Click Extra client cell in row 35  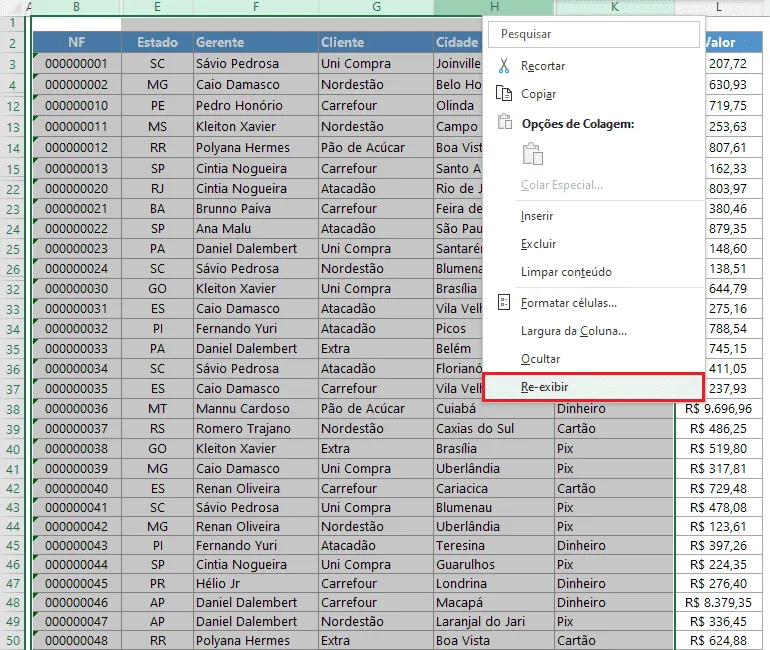(x=376, y=349)
